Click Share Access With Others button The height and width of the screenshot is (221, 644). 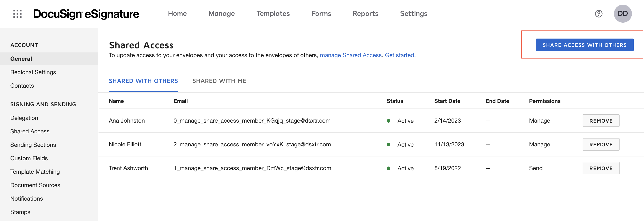584,45
